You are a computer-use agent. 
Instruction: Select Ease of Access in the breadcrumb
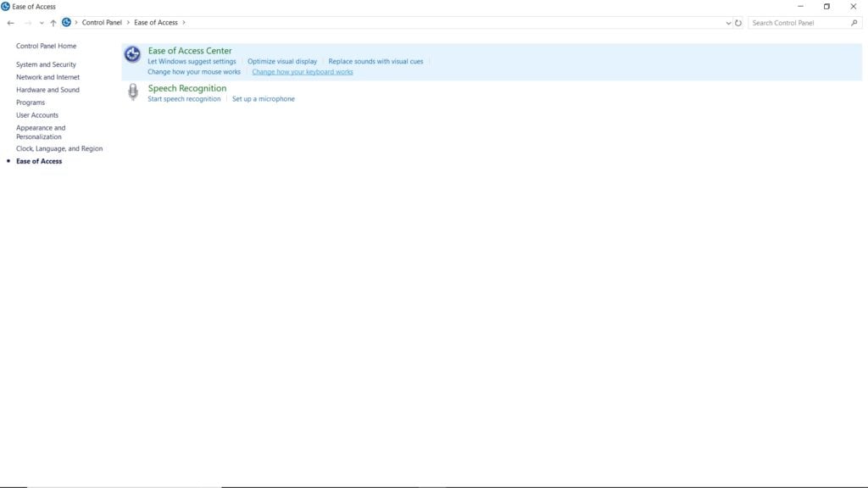tap(156, 23)
